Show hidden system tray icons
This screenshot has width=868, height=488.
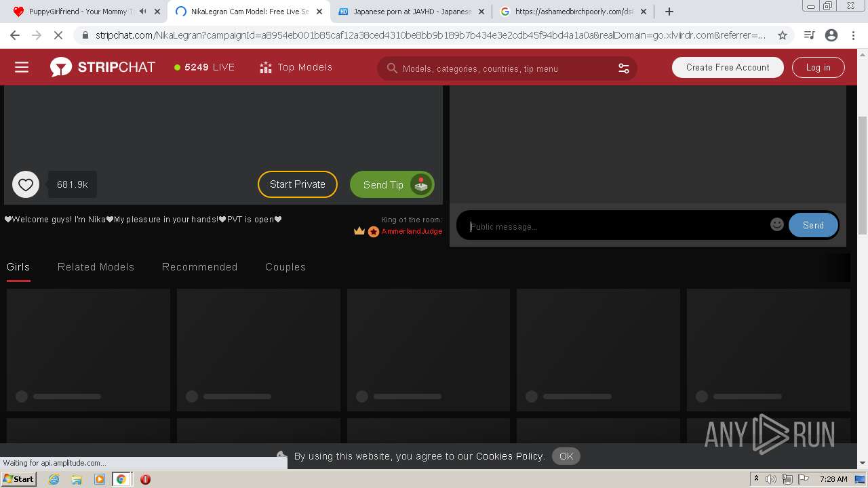coord(756,479)
